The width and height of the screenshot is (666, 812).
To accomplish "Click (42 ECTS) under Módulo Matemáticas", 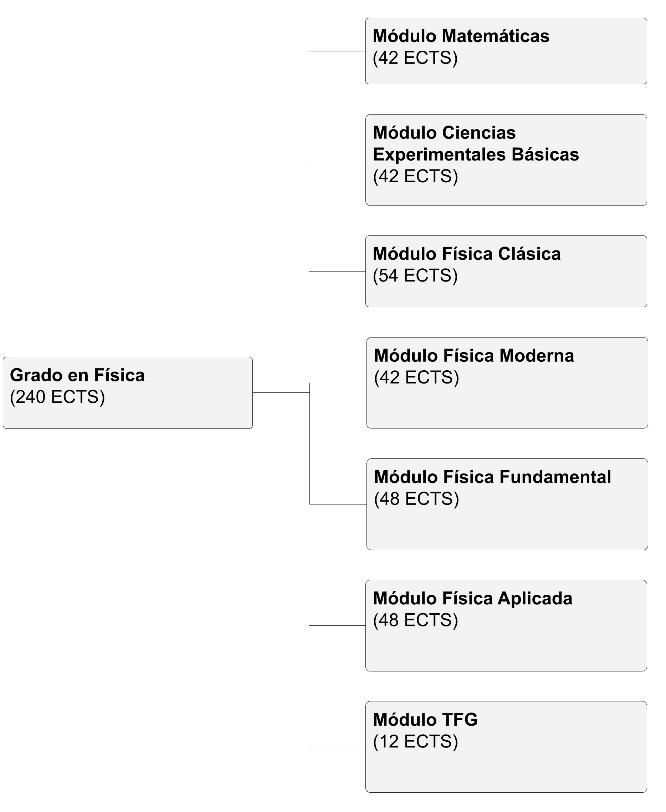I will pyautogui.click(x=415, y=58).
